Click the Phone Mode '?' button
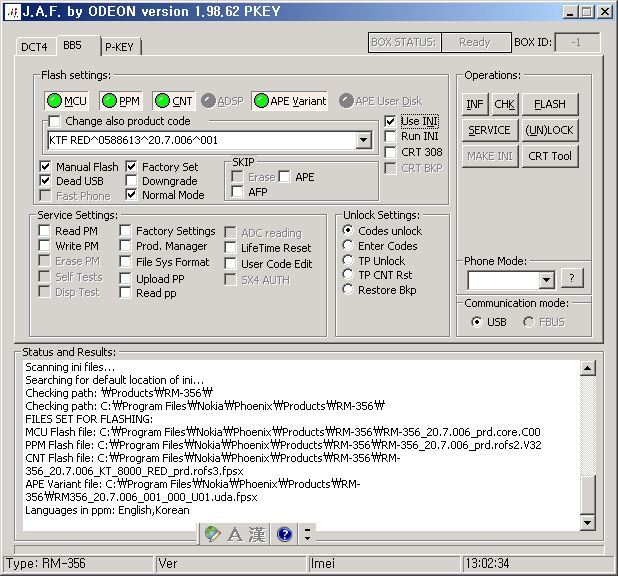The image size is (618, 576). coord(571,278)
